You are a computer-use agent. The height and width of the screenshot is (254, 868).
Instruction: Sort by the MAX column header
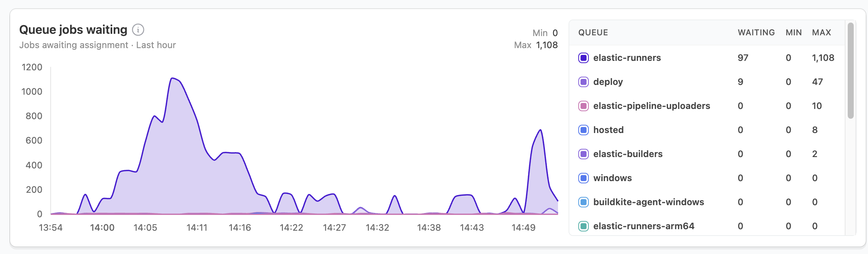pos(821,33)
